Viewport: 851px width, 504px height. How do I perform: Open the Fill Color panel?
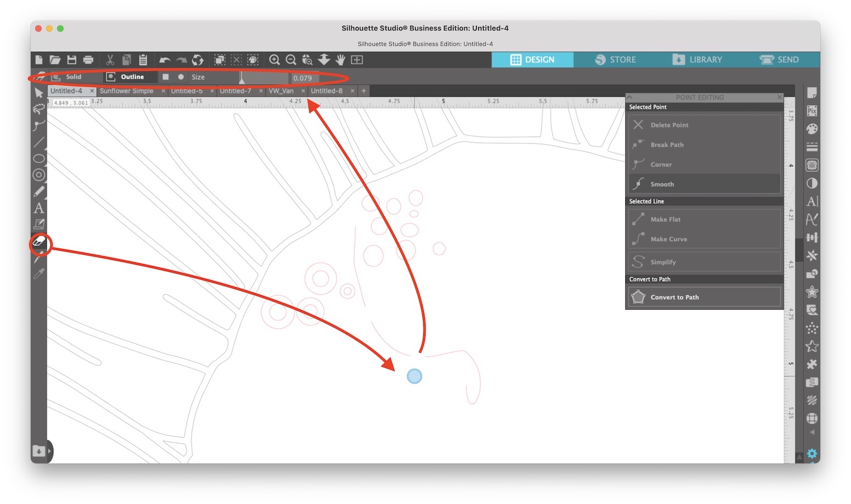pos(812,129)
